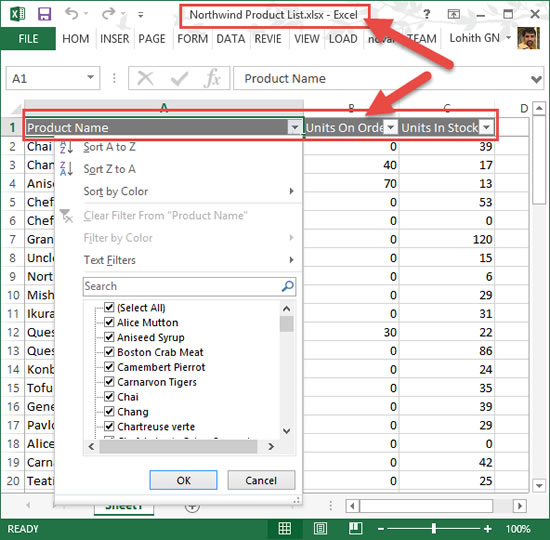550x540 pixels.
Task: Click filter list scroll down arrow
Action: pos(287,431)
